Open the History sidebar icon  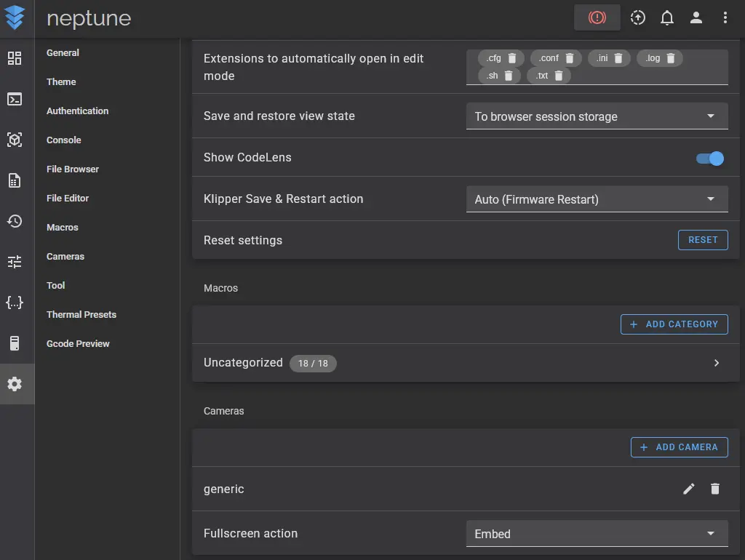[x=15, y=221]
